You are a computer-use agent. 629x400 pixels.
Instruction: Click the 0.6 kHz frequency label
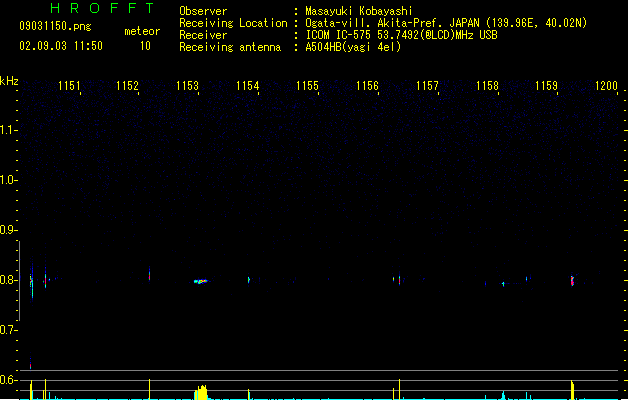8,380
